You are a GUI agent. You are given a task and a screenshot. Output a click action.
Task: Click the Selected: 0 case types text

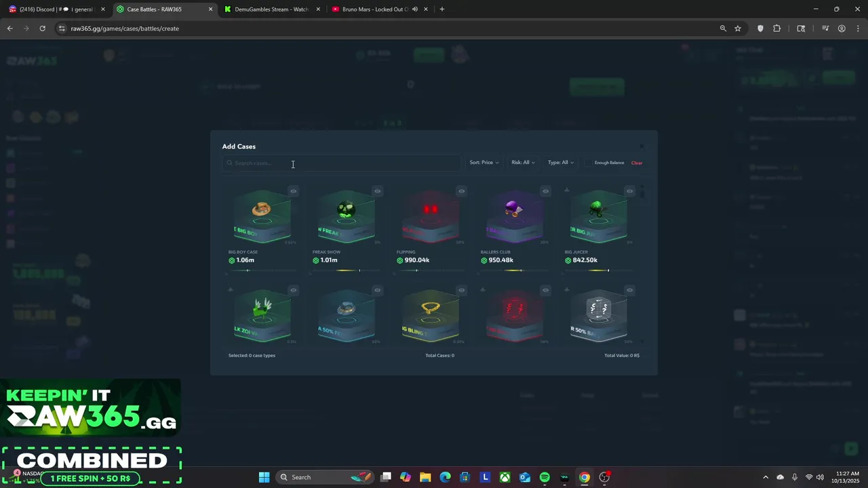click(252, 355)
